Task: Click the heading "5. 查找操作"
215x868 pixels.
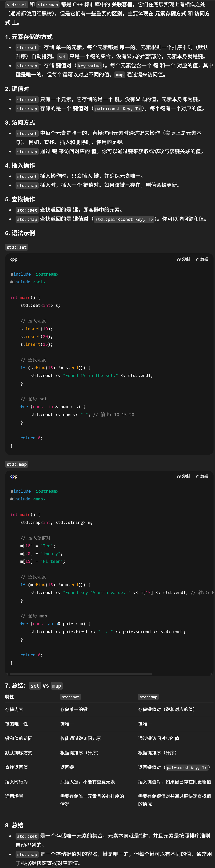Action: [20, 199]
